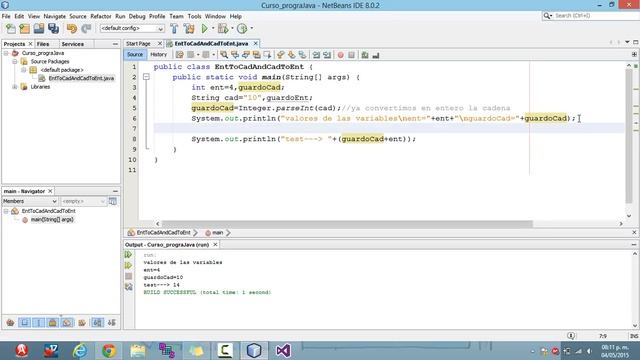640x360 pixels.
Task: Open the Navigate menu
Action: pyautogui.click(x=55, y=16)
